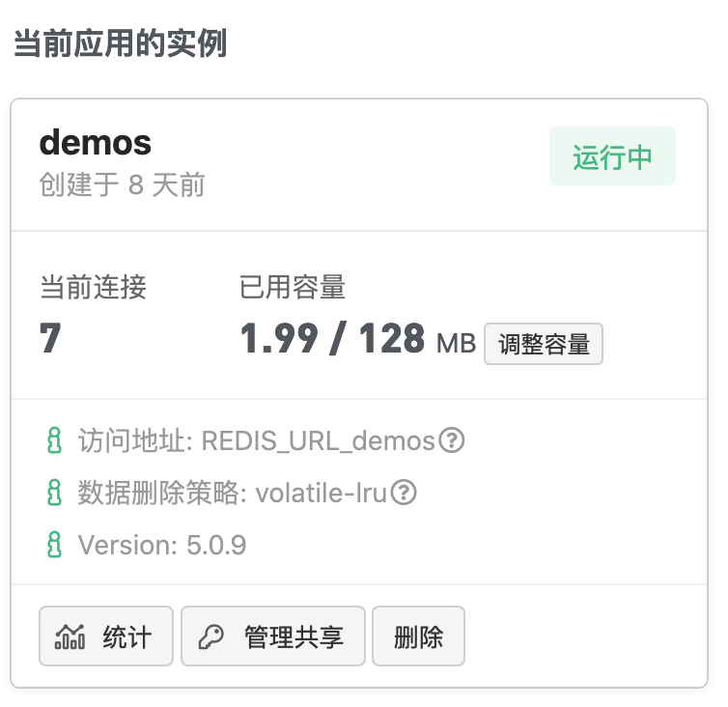Open help icon after volatile-lru
Image resolution: width=728 pixels, height=707 pixels.
[404, 494]
